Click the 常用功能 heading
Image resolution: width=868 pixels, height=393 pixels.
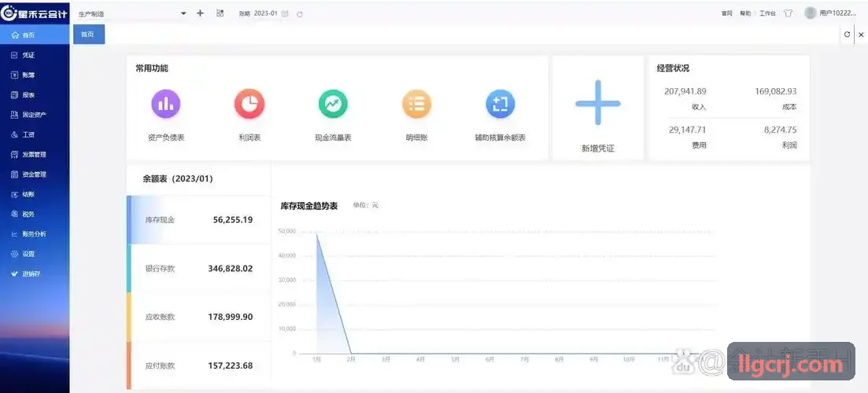152,68
